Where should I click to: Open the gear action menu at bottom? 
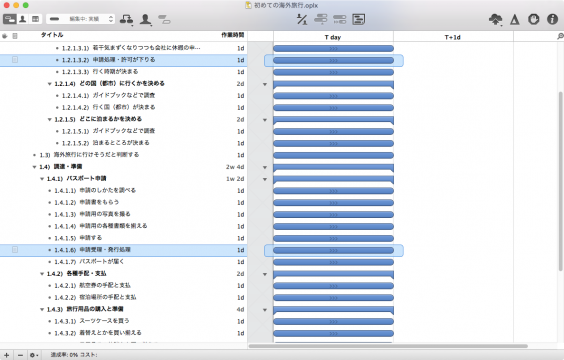point(34,355)
